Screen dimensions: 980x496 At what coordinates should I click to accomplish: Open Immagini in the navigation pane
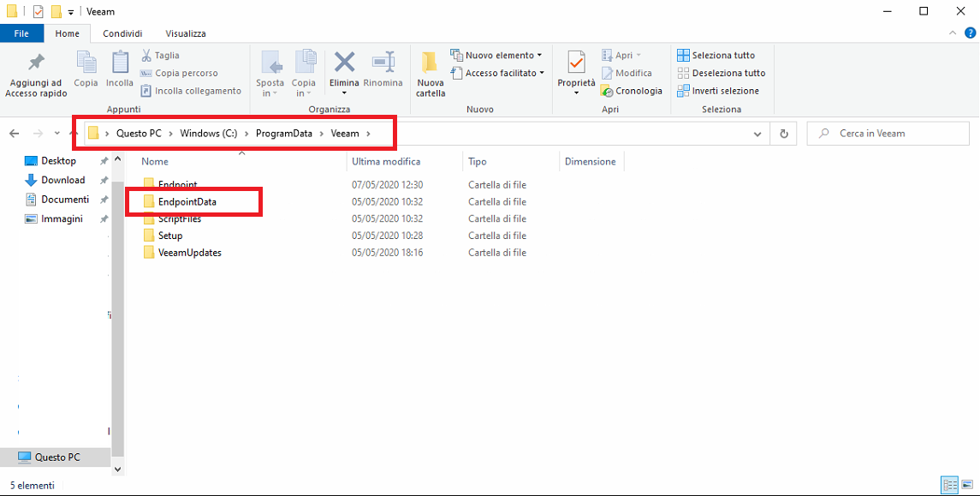pos(62,219)
